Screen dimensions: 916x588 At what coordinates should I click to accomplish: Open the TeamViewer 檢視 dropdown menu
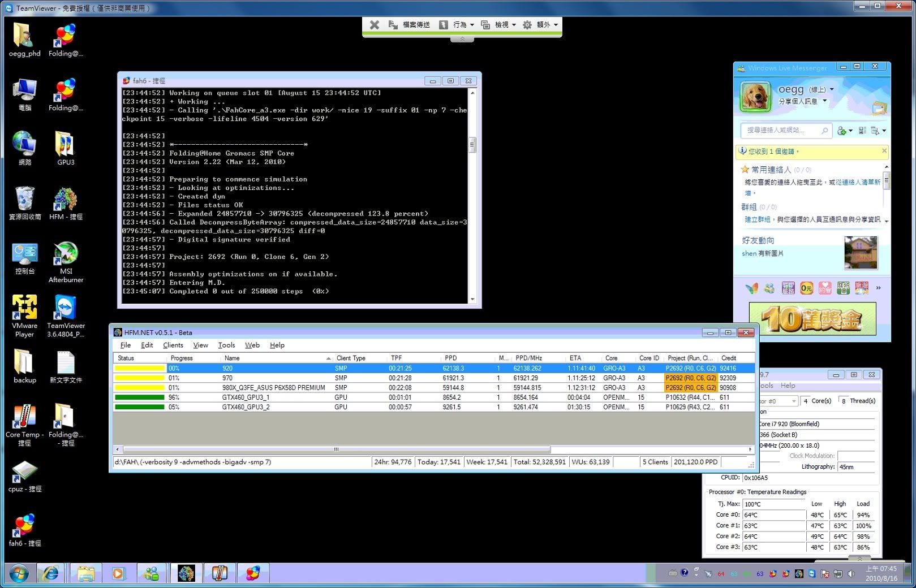[498, 25]
